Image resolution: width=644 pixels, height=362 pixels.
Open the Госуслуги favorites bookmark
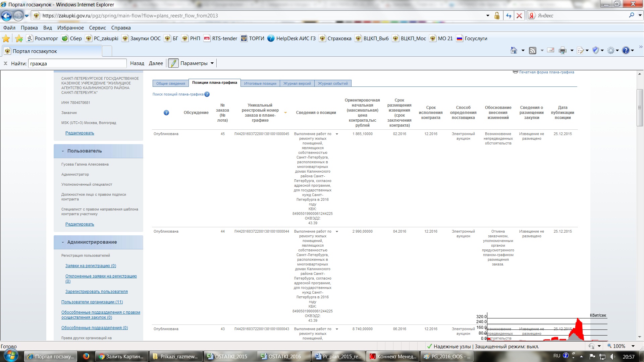[x=472, y=39]
